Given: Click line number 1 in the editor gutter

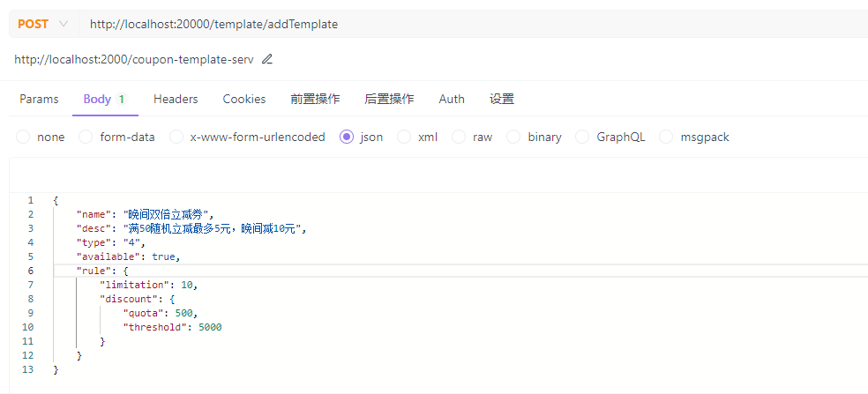Looking at the screenshot, I should pyautogui.click(x=31, y=200).
